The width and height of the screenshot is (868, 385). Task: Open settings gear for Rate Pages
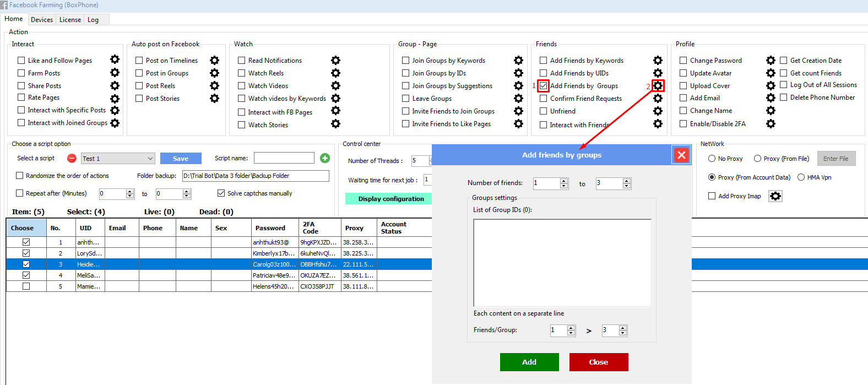pos(115,99)
